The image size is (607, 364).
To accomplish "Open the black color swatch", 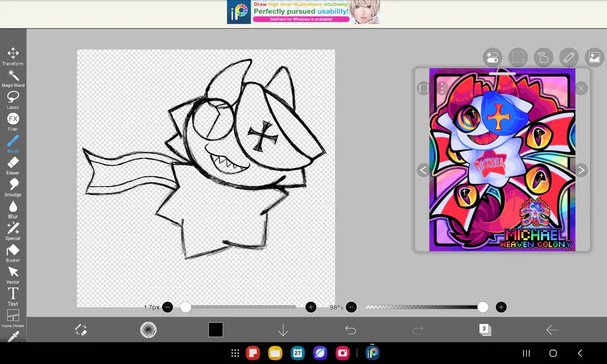I will pos(216,330).
